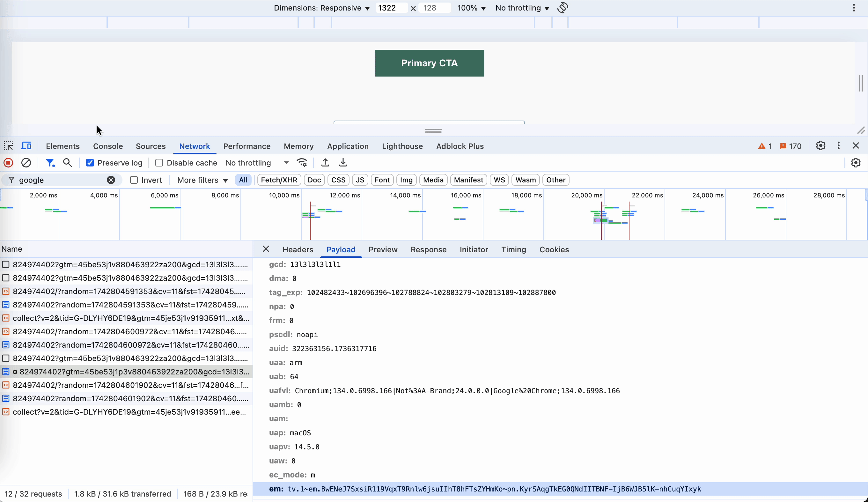
Task: Open the Application tab
Action: (x=348, y=146)
